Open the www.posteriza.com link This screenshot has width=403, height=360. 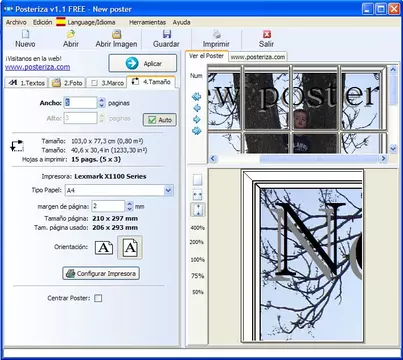(38, 67)
